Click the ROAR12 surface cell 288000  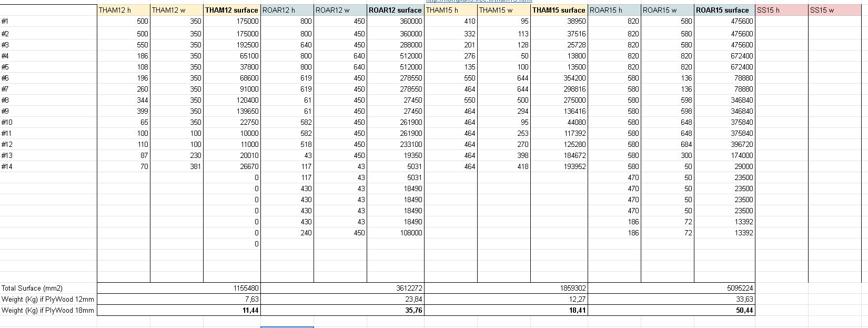396,45
